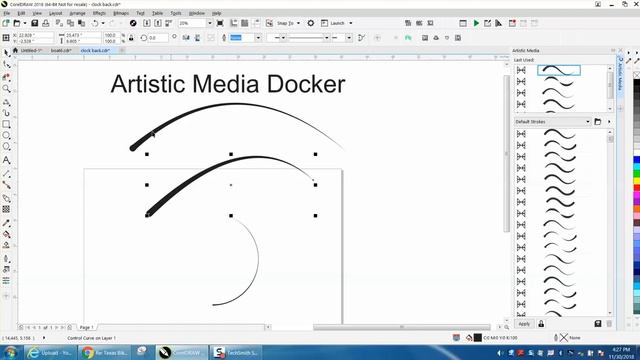Toggle the lock ratio padlock
Image resolution: width=640 pixels, height=360 pixels.
click(x=131, y=38)
